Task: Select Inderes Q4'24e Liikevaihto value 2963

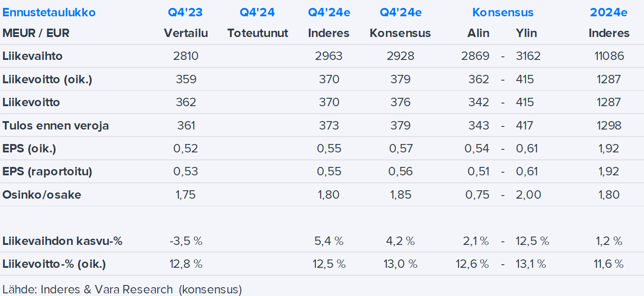Action: [329, 56]
